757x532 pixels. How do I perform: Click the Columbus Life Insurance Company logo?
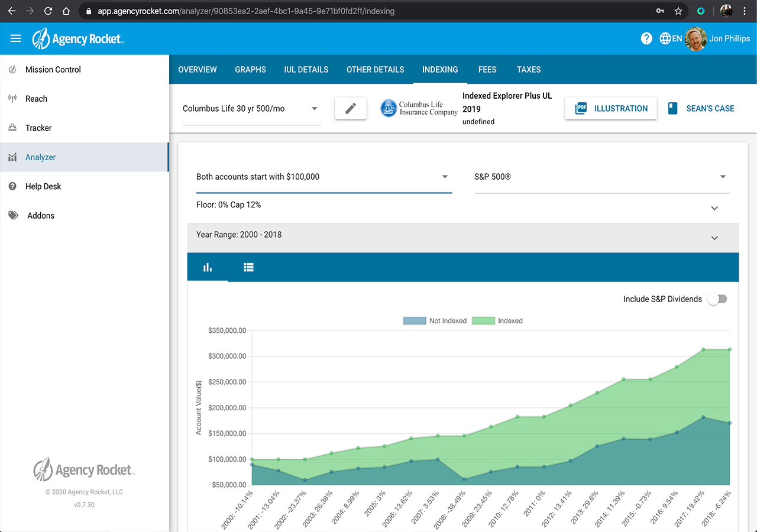(x=419, y=108)
